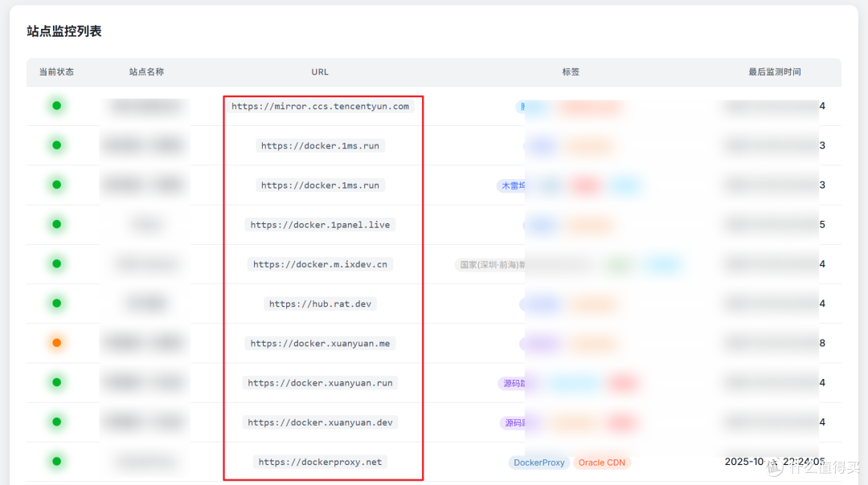Click green status dot for docker.m.ixdev.cn
This screenshot has height=485, width=868.
coord(56,264)
